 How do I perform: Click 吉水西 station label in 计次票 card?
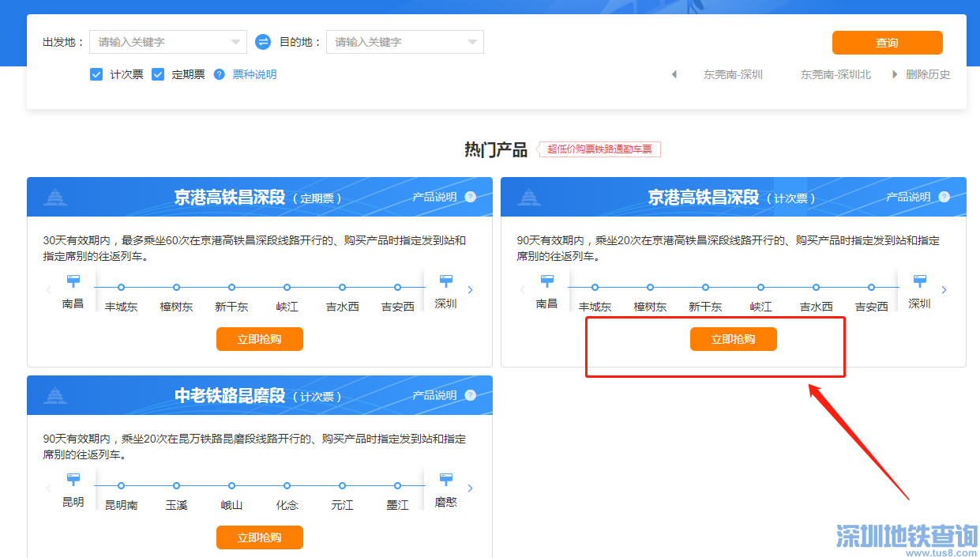(x=817, y=307)
